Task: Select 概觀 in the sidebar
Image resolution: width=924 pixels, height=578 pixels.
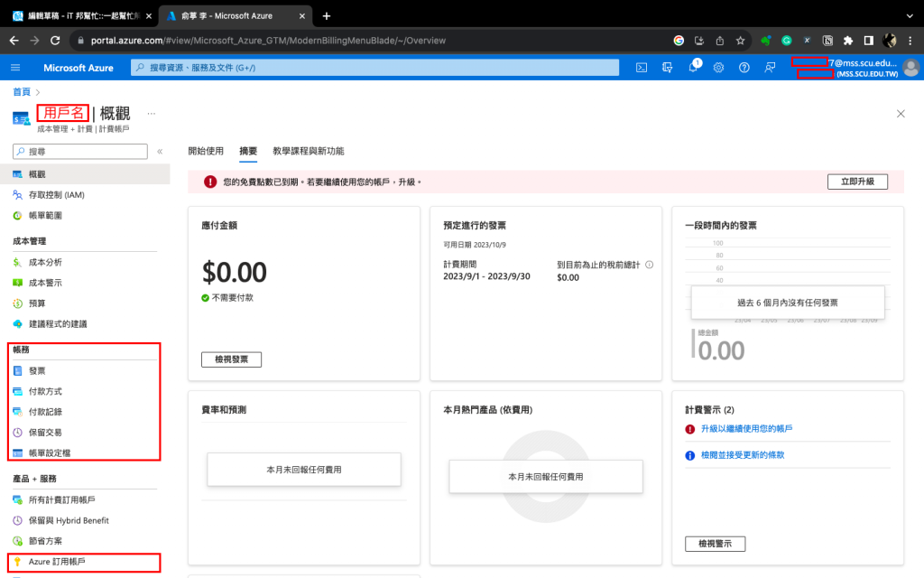Action: 86,174
